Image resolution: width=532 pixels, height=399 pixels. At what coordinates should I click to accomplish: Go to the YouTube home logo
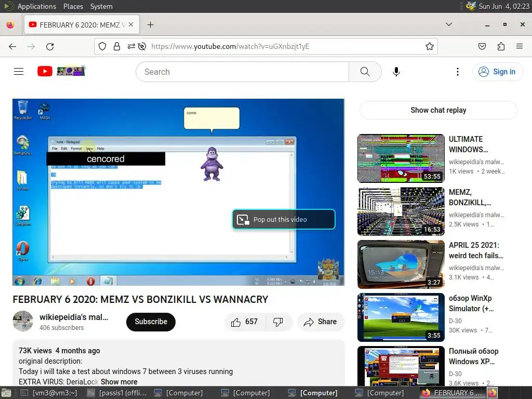pos(61,71)
